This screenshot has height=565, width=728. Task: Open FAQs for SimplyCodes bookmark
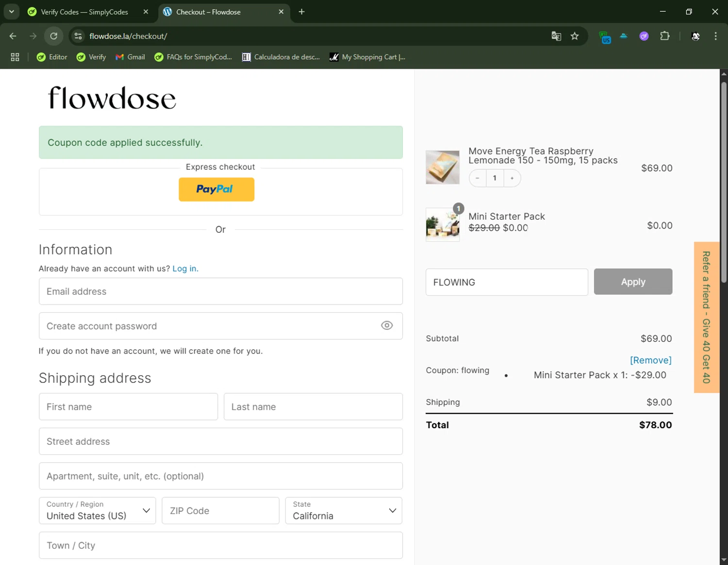[193, 57]
